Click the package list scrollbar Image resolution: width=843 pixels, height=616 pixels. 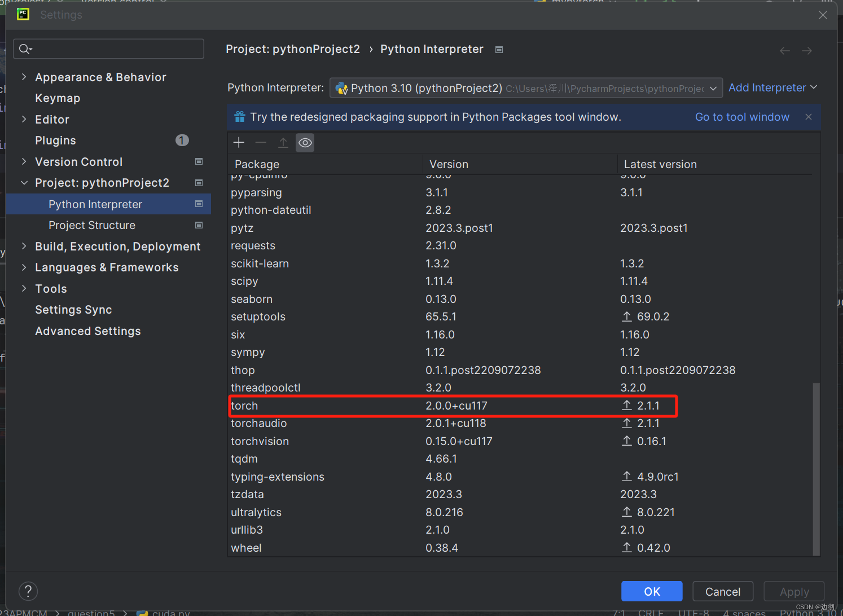tap(816, 468)
